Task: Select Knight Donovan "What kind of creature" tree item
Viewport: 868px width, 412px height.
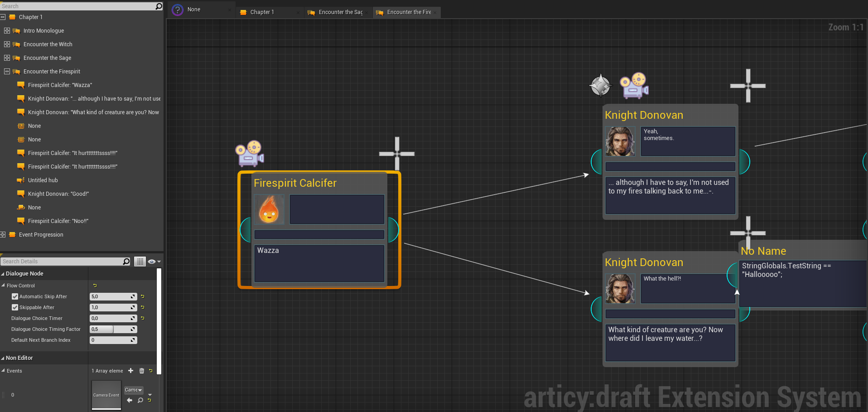Action: click(x=93, y=112)
